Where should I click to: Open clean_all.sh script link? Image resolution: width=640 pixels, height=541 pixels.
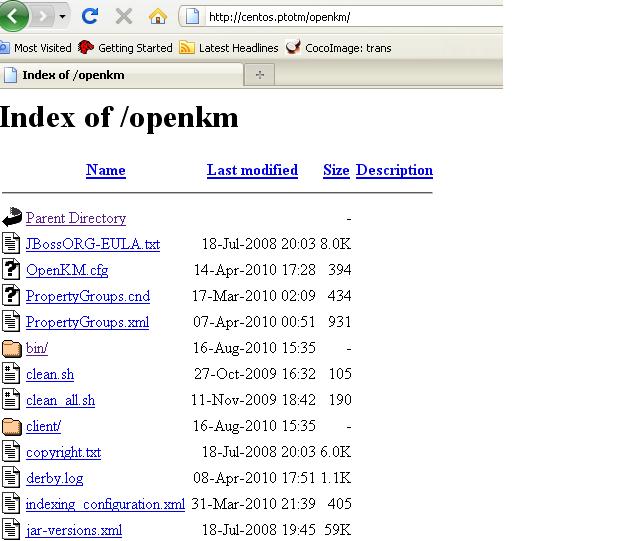coord(60,400)
